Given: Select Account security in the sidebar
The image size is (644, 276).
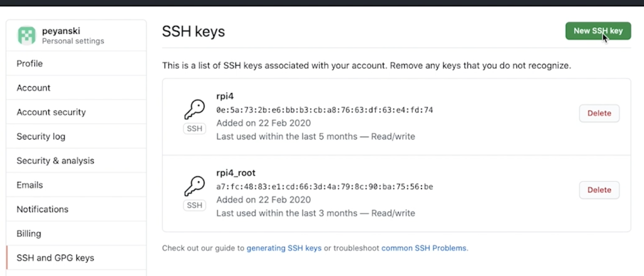Looking at the screenshot, I should pos(51,112).
